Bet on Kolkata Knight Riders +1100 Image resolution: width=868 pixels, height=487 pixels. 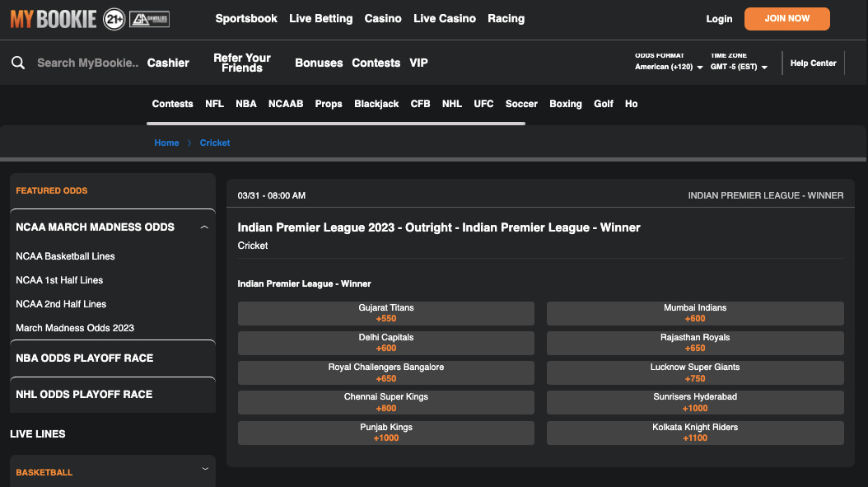695,433
